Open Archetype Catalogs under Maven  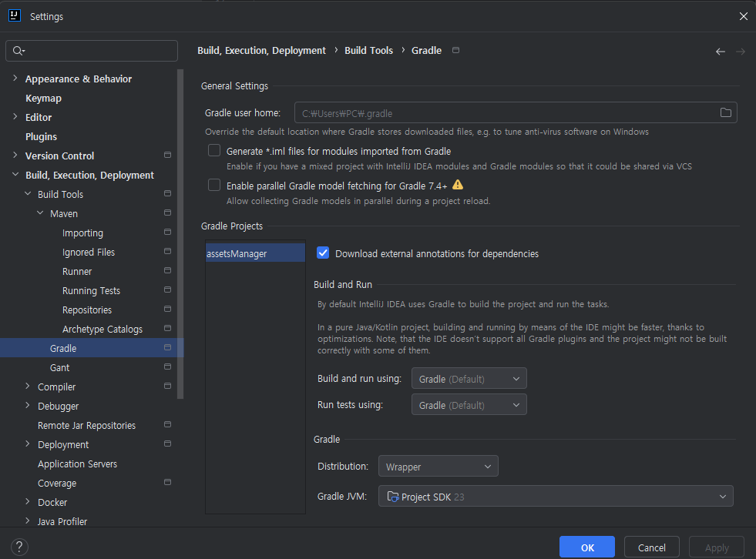point(102,329)
